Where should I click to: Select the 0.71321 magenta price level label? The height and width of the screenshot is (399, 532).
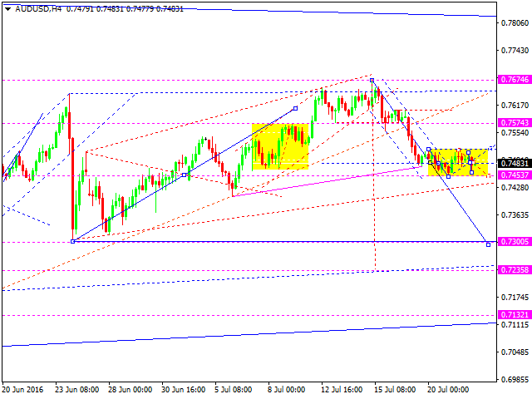click(x=515, y=314)
